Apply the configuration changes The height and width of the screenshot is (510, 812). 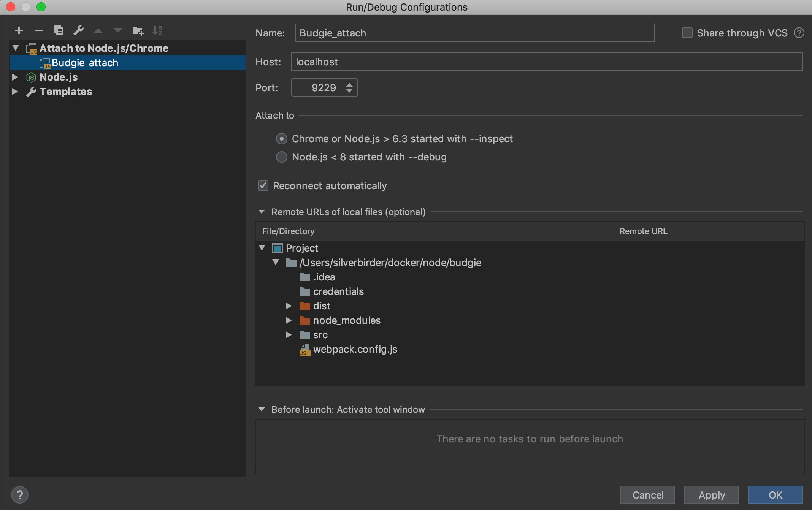(711, 495)
